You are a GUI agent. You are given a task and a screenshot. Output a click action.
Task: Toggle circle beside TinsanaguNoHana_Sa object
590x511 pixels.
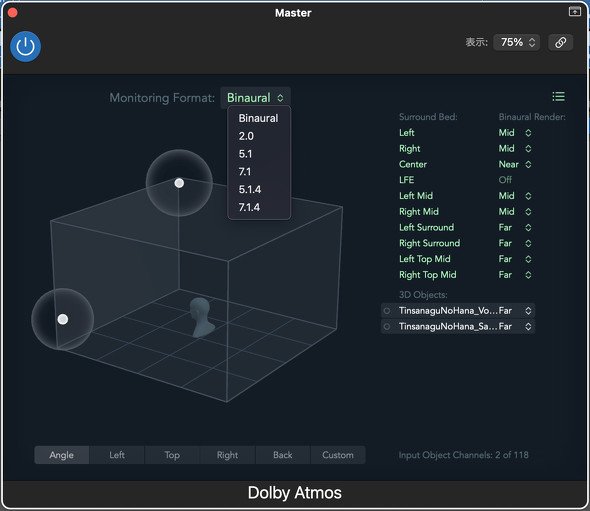[x=386, y=327]
